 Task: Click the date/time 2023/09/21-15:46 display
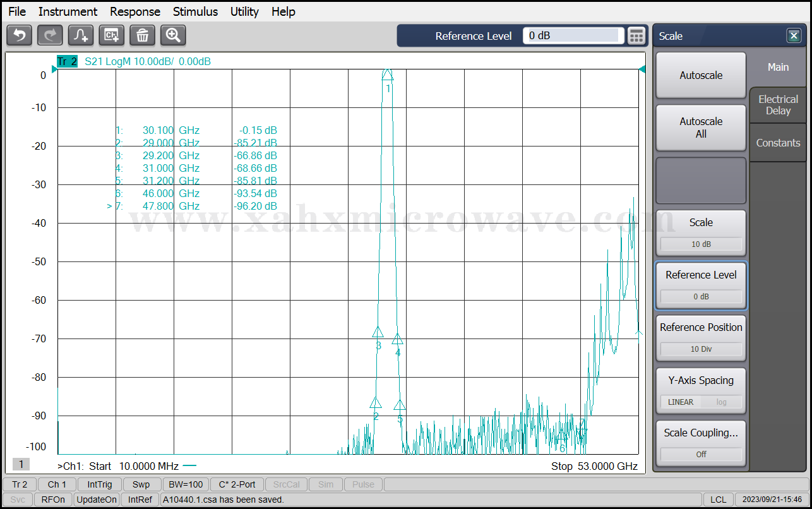773,500
